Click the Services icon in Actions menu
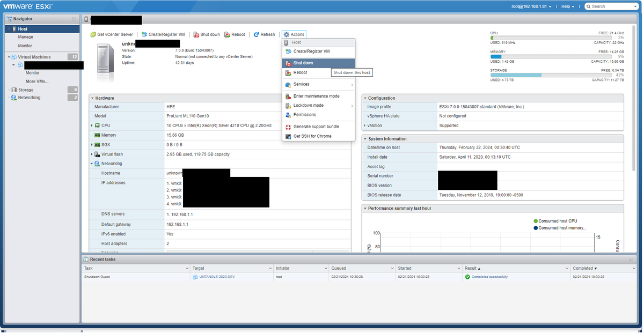The height and width of the screenshot is (333, 644). (288, 84)
